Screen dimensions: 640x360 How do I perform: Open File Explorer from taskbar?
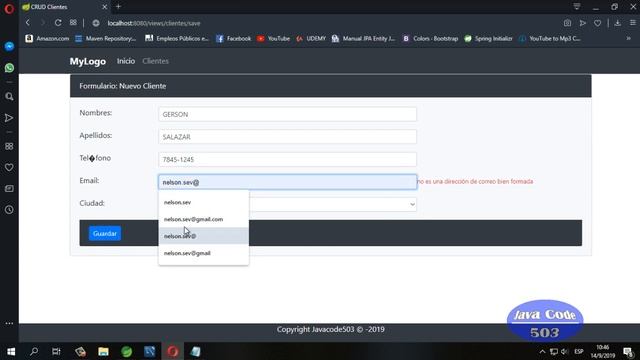pyautogui.click(x=103, y=351)
